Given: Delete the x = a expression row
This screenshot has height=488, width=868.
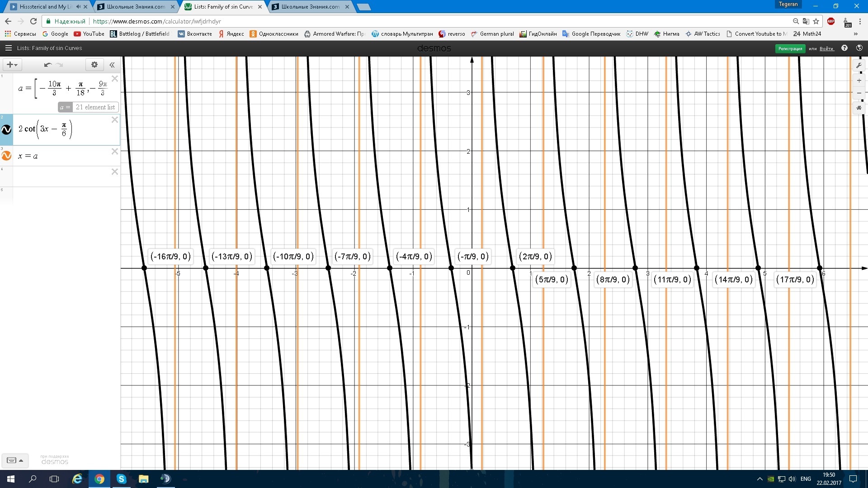Looking at the screenshot, I should [115, 151].
